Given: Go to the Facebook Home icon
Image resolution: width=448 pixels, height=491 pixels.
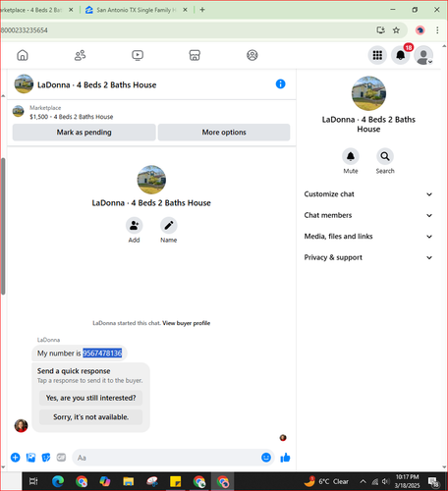Looking at the screenshot, I should coord(23,55).
